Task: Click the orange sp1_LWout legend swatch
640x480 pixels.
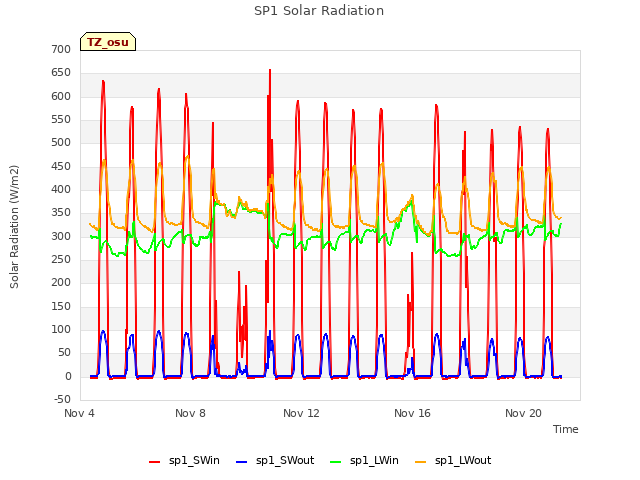Action: [420, 462]
